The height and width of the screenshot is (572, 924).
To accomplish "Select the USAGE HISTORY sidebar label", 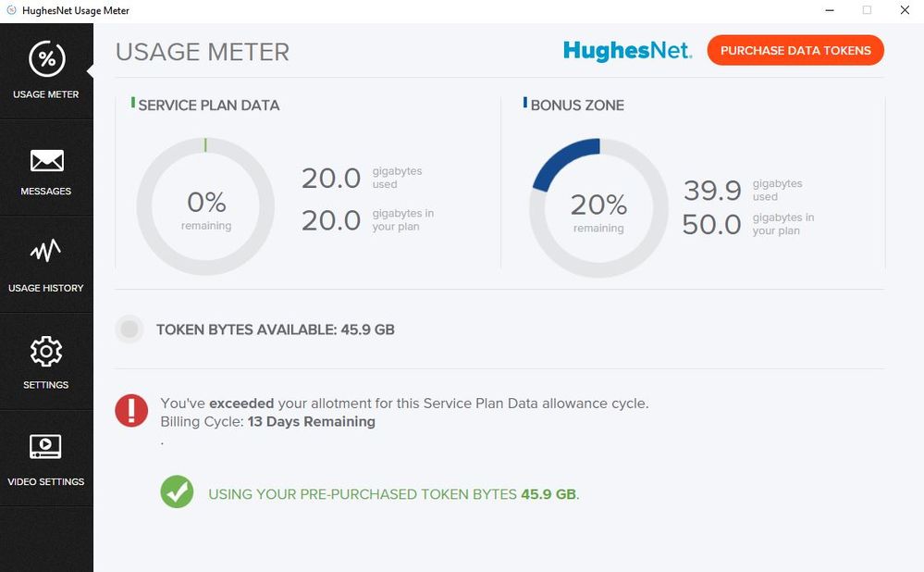I will (46, 288).
